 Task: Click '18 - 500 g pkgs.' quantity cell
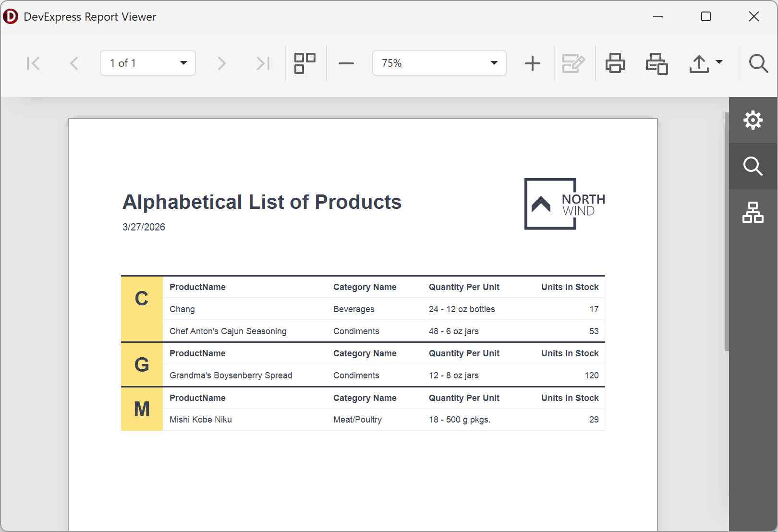click(459, 420)
